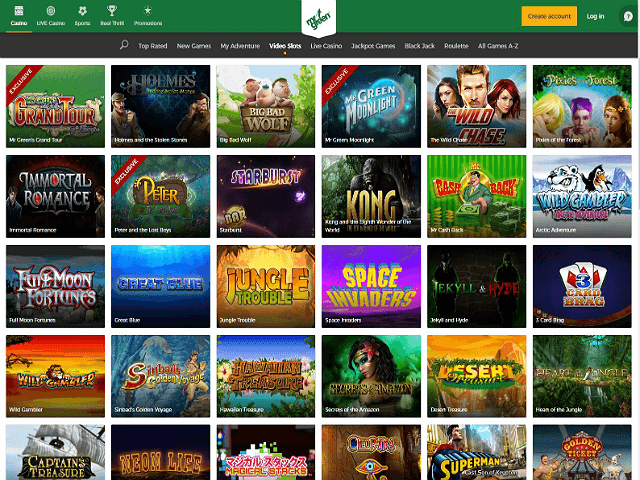Open the search magnifier icon

click(x=124, y=45)
